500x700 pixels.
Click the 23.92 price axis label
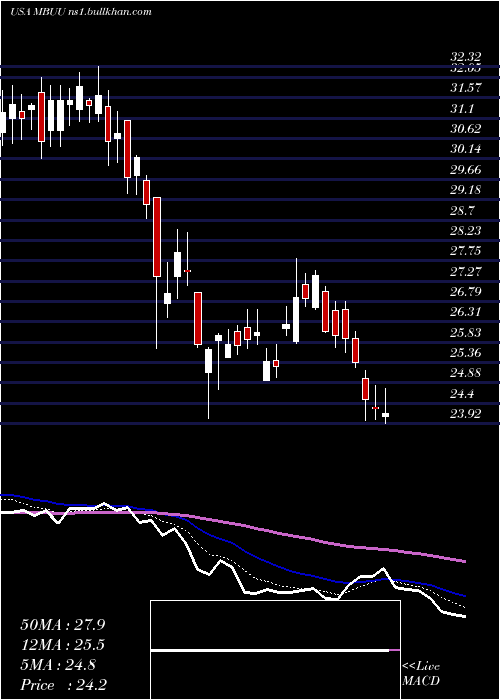466,414
